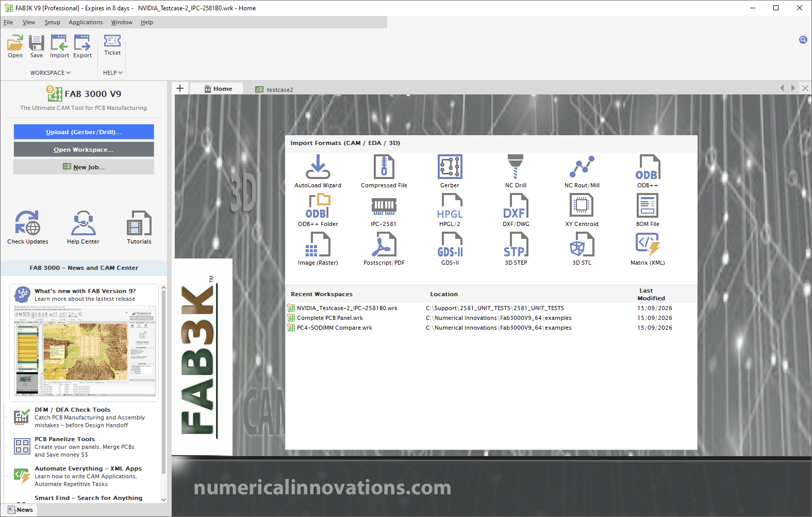Click the search magnifier icon in the top right

click(x=803, y=40)
